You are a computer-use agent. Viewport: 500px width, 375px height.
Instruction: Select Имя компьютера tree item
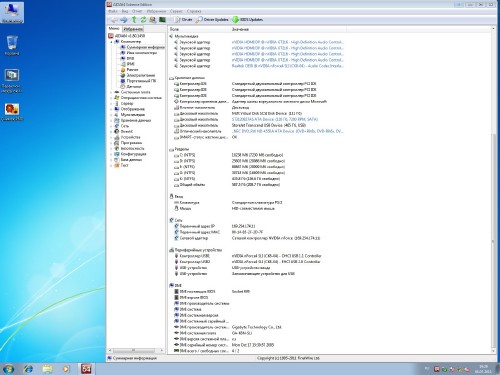click(x=139, y=53)
